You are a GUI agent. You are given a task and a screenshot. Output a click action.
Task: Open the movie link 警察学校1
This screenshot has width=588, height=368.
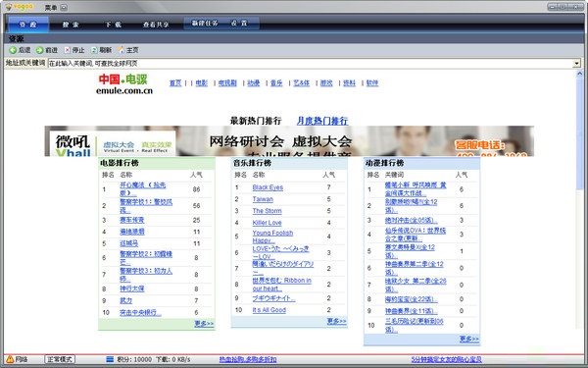coord(146,206)
